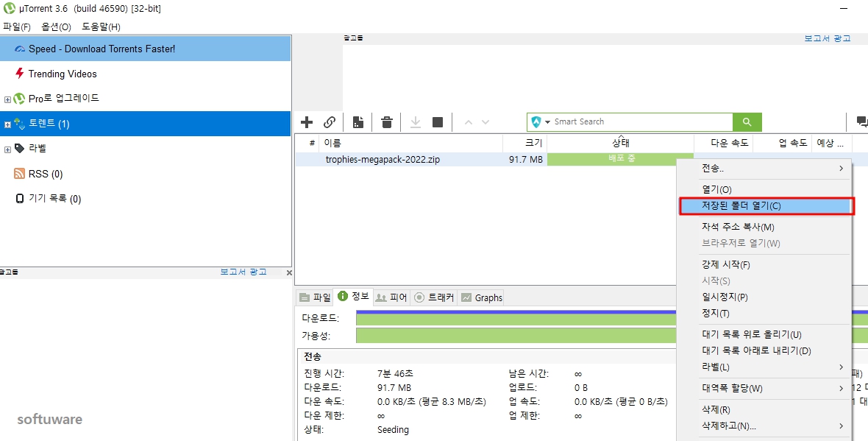Sort by the 이름 column header
Image resolution: width=868 pixels, height=441 pixels.
pos(410,143)
